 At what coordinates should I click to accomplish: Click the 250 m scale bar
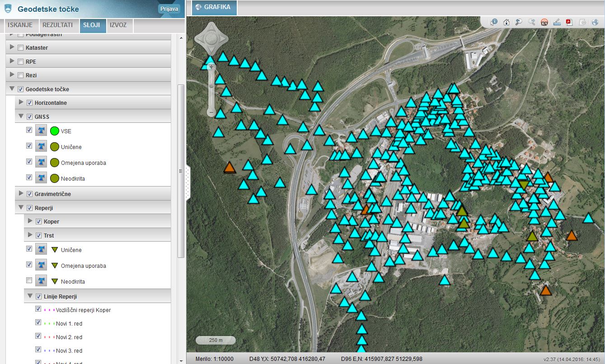[x=216, y=340]
